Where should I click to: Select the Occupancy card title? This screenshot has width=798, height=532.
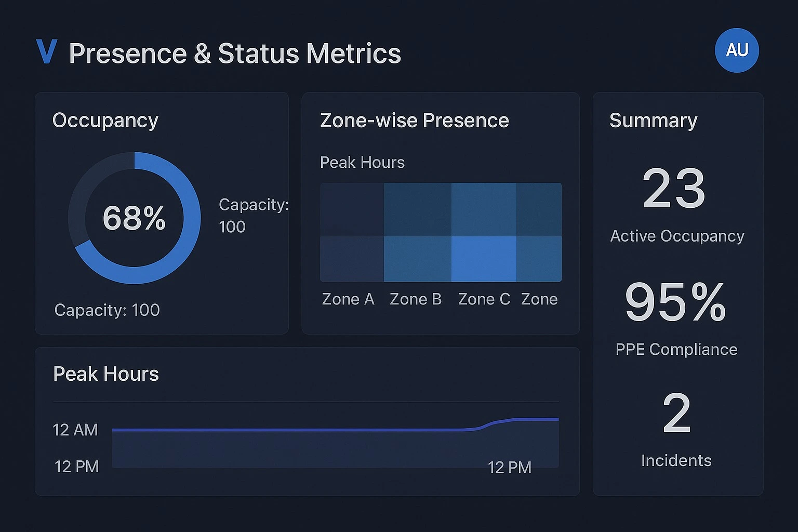coord(105,121)
